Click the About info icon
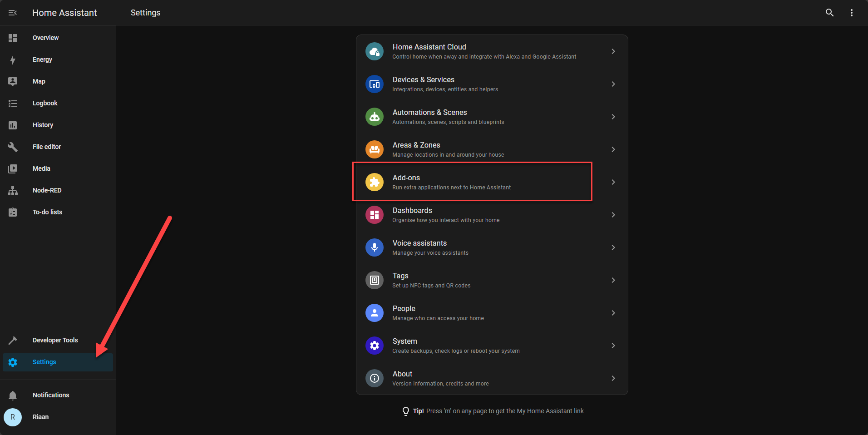 click(x=375, y=378)
